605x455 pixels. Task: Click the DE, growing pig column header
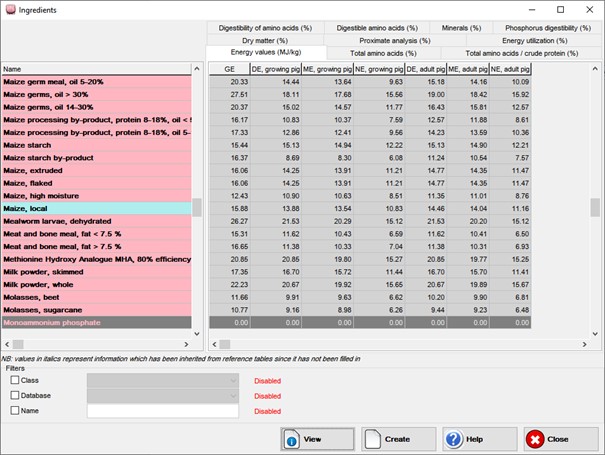275,69
